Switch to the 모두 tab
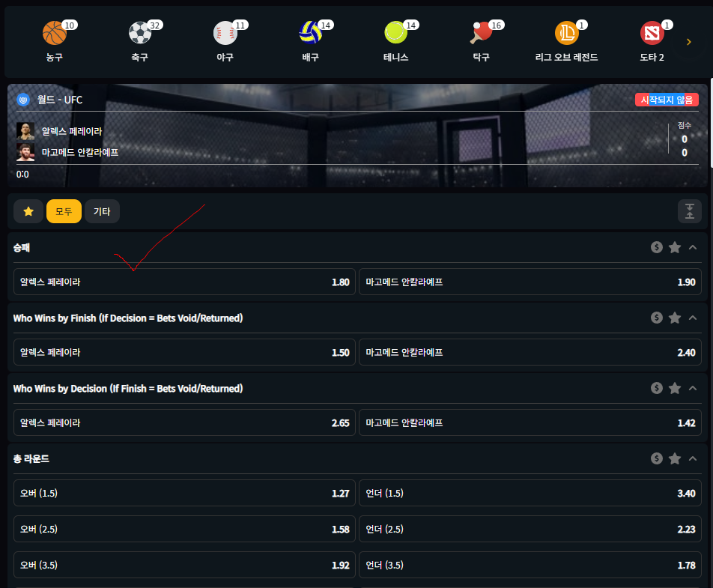This screenshot has height=588, width=713. (x=64, y=211)
